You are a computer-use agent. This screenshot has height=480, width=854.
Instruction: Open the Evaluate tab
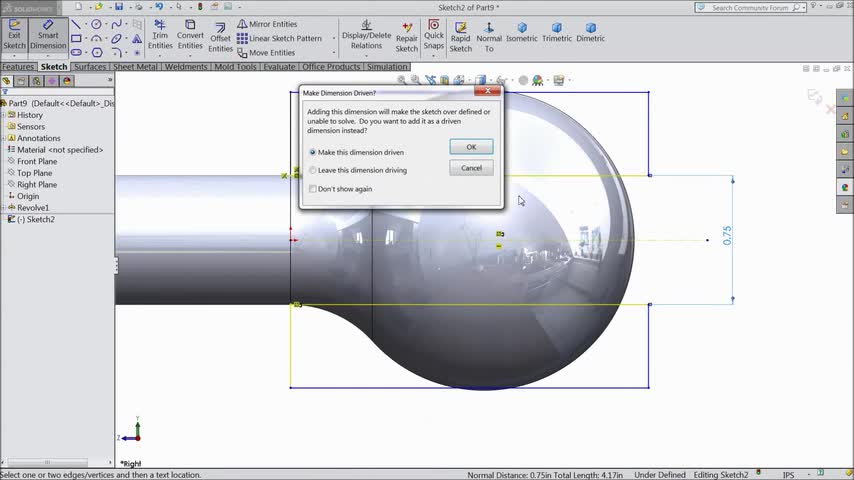pos(279,67)
